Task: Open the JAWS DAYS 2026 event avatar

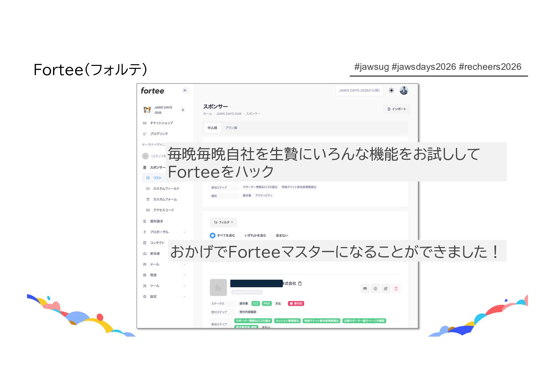Action: (x=147, y=110)
